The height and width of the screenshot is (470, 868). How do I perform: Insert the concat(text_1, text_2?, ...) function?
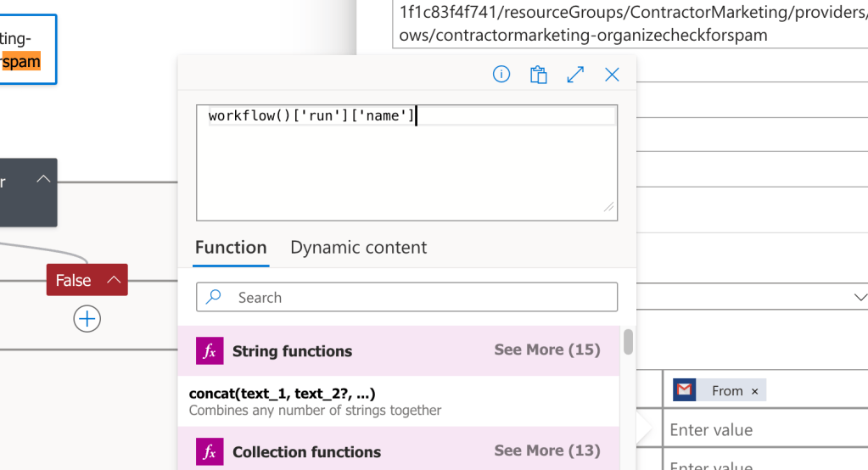399,401
